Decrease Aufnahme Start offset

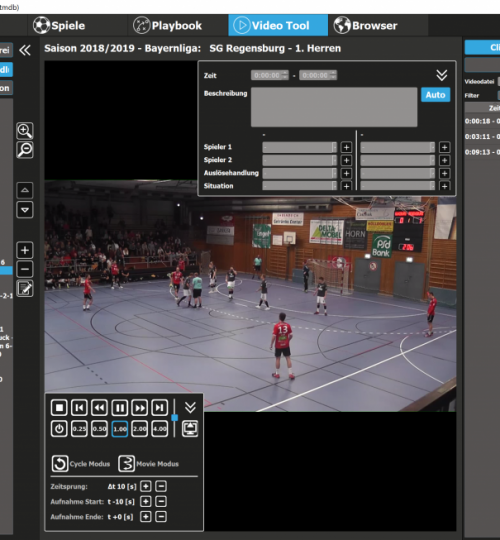coord(161,501)
